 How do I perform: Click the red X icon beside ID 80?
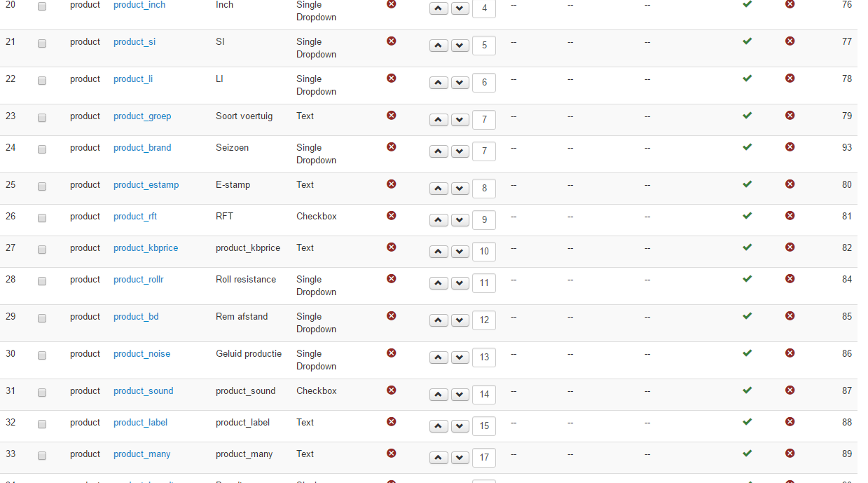point(790,184)
